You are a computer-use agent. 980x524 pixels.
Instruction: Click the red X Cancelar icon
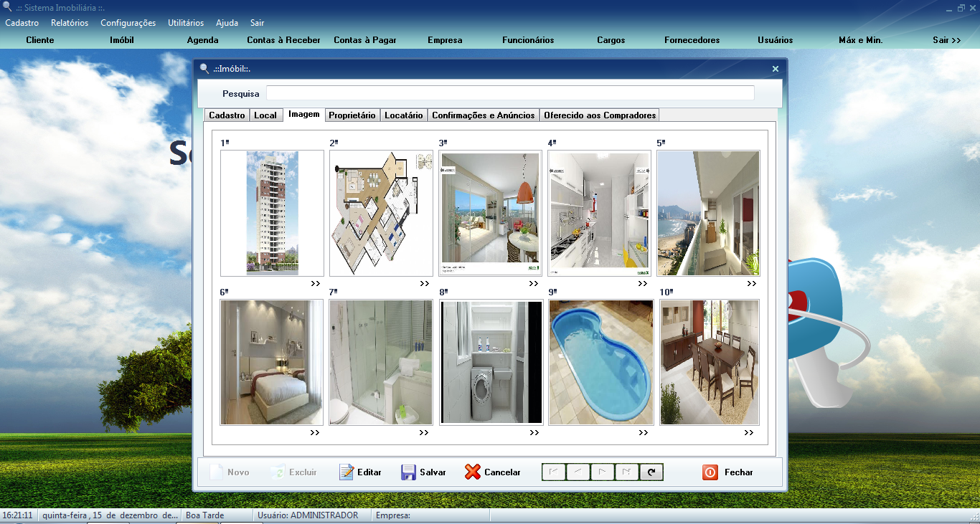coord(472,472)
